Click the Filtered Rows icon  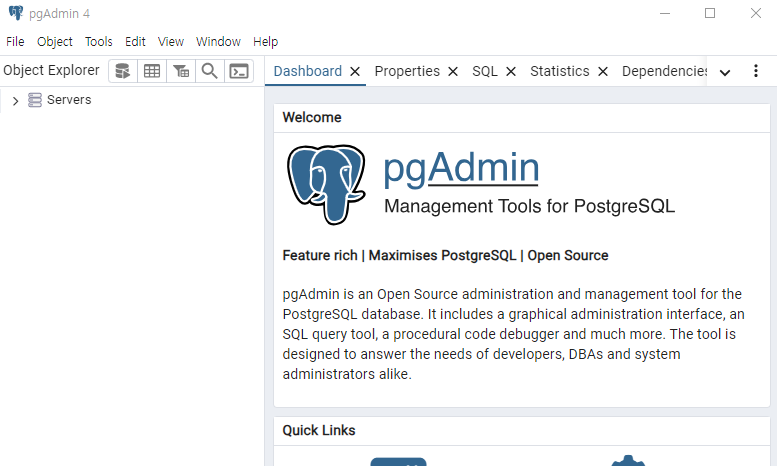pyautogui.click(x=181, y=71)
